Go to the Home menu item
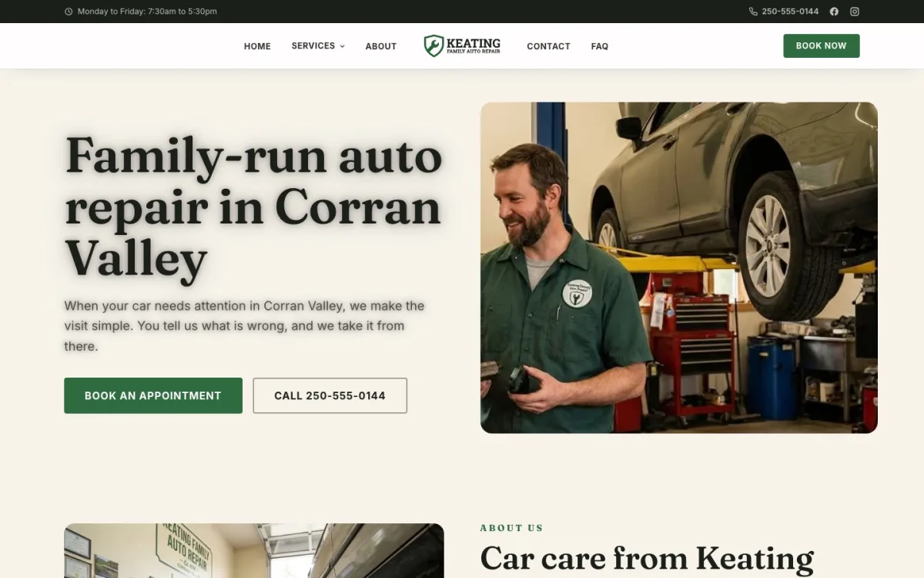The image size is (924, 578). click(257, 46)
